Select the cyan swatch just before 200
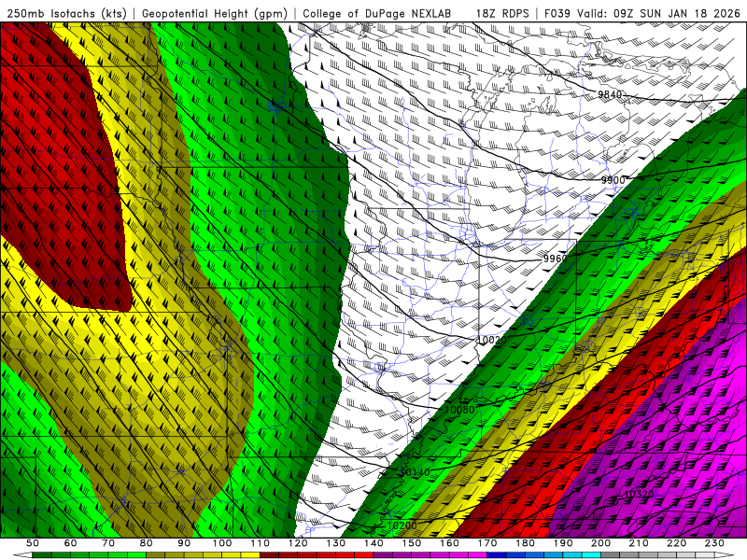Screen dimensions: 747x560 [591, 554]
